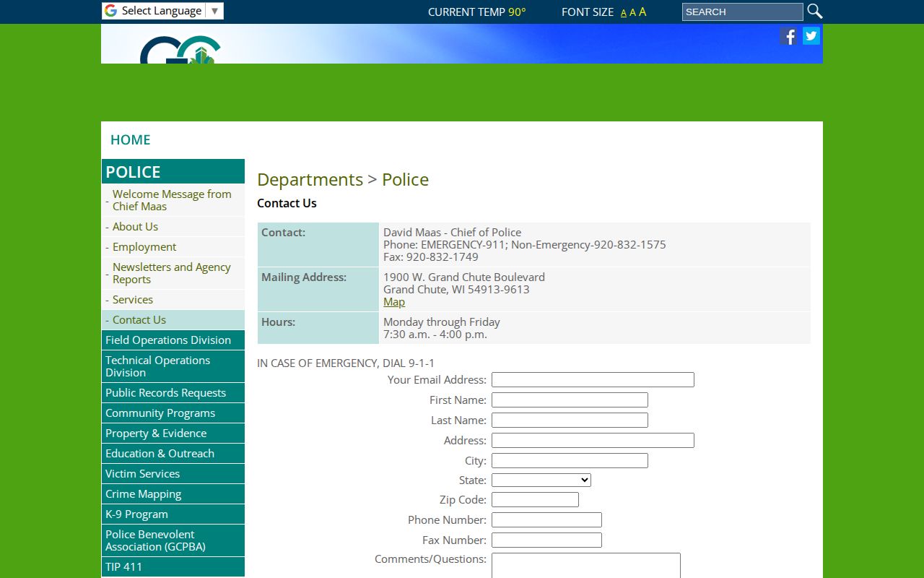This screenshot has width=924, height=578.
Task: Click the City field
Action: tap(570, 461)
